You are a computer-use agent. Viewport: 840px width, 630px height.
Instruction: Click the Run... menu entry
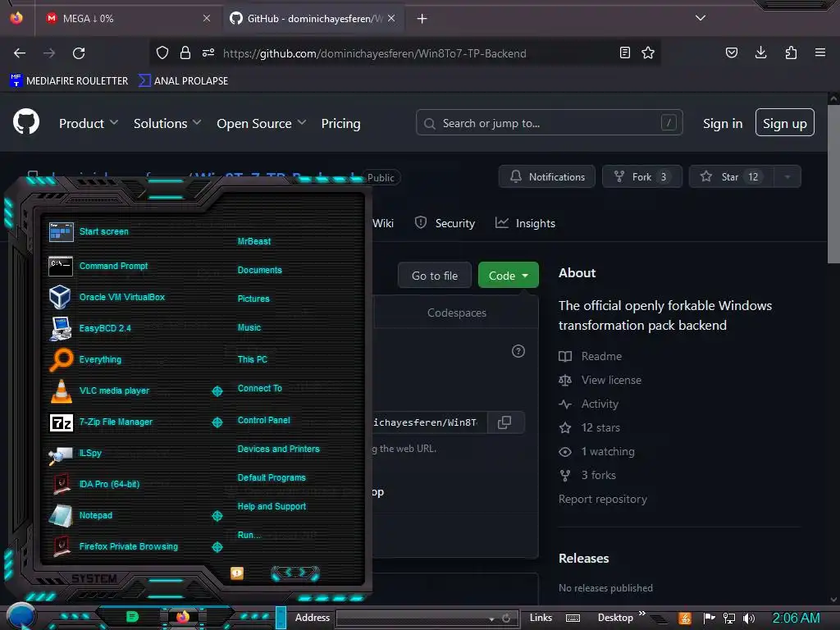coord(249,535)
